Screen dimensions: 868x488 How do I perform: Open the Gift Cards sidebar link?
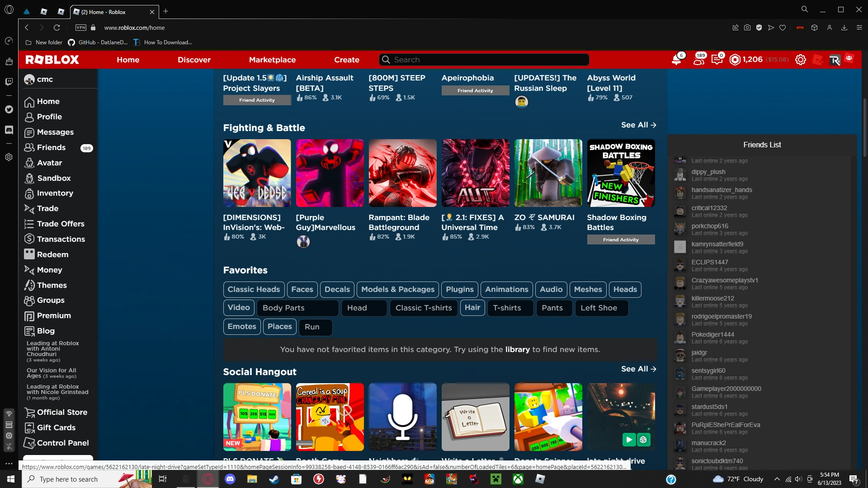click(56, 427)
